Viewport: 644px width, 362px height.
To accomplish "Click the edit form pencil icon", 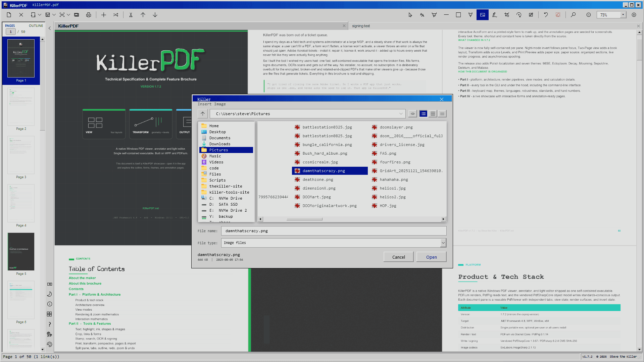I will 531,15.
